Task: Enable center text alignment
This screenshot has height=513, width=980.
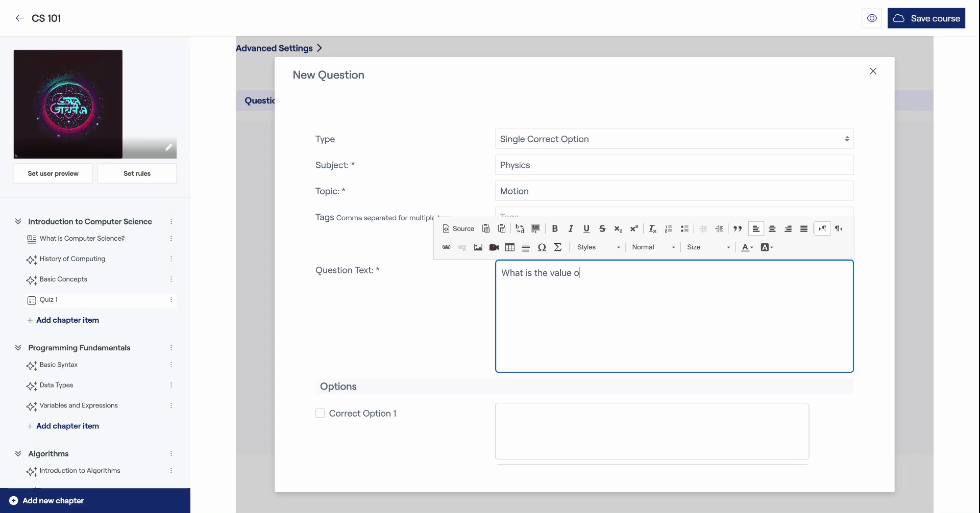Action: tap(772, 229)
